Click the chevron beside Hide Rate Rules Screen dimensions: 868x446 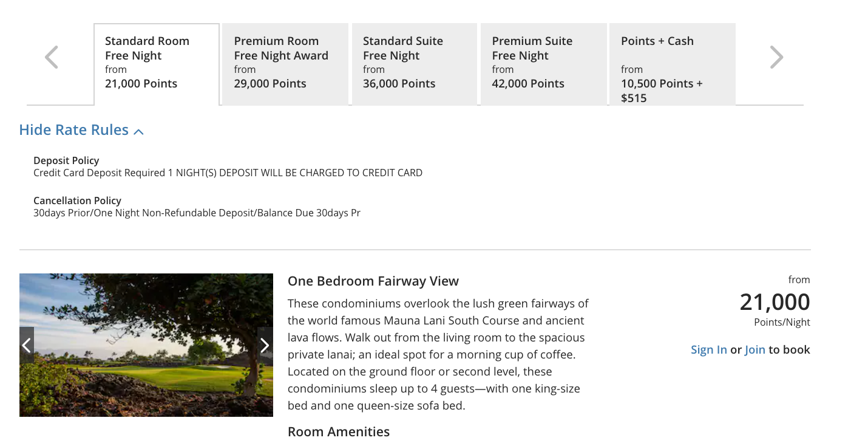(x=138, y=131)
